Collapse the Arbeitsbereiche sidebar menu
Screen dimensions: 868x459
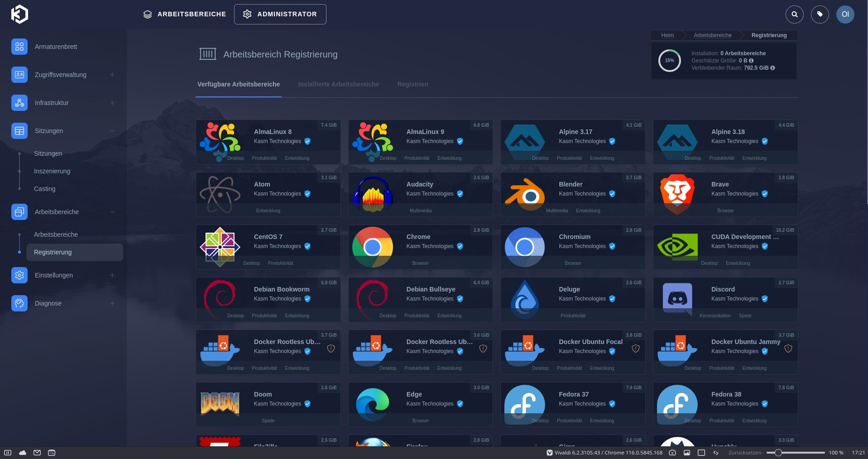click(112, 212)
